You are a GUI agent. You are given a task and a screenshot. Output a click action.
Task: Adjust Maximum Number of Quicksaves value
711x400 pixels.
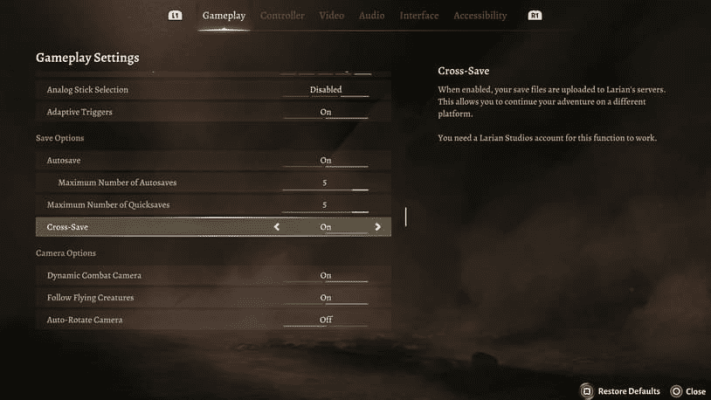(326, 205)
